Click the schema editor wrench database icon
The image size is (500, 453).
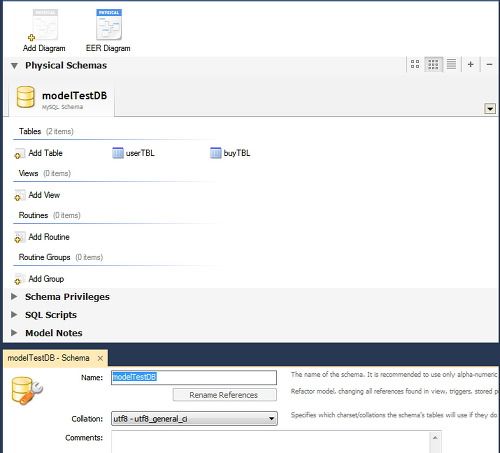coord(27,390)
